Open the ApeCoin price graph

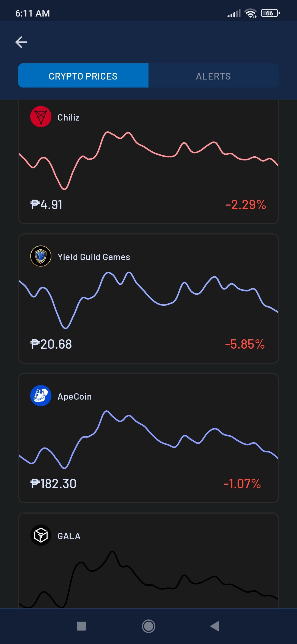tap(148, 440)
